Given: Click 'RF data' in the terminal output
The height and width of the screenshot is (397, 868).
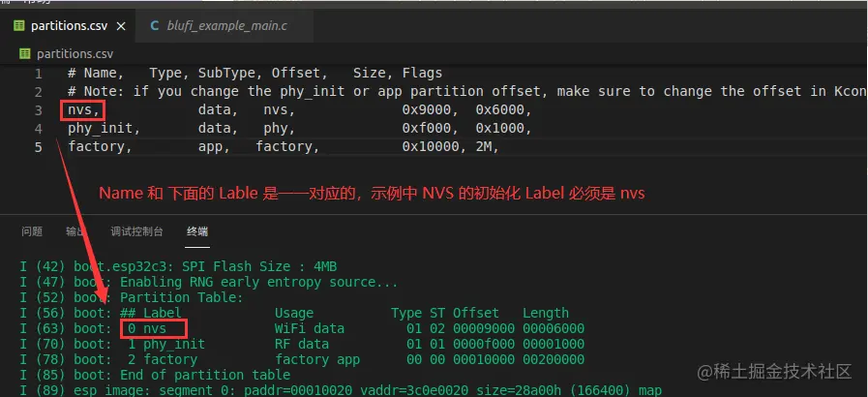Looking at the screenshot, I should [302, 344].
